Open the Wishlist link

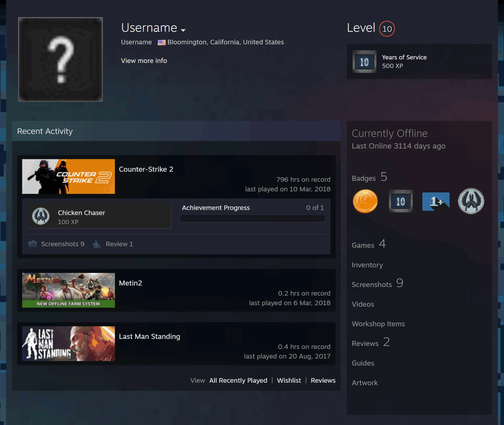click(x=289, y=380)
